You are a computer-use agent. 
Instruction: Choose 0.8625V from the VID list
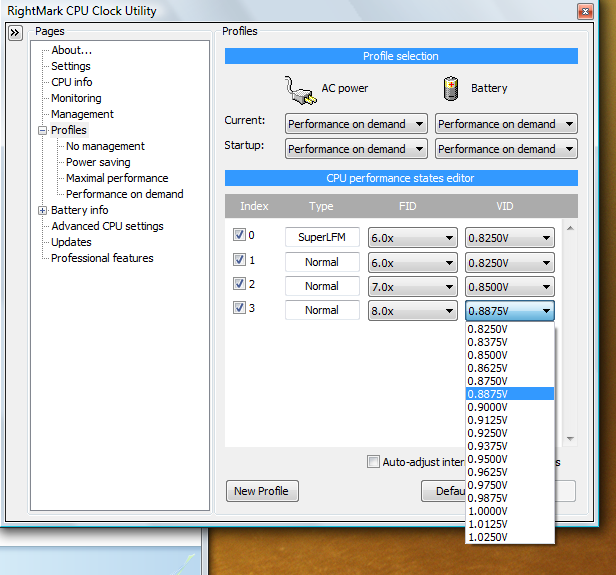(510, 368)
